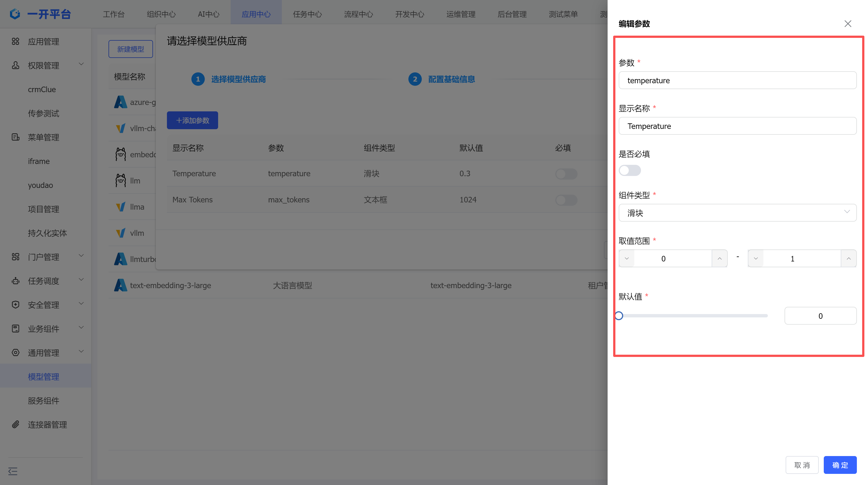Open the 组件类型 dropdown showing 滑块

737,213
